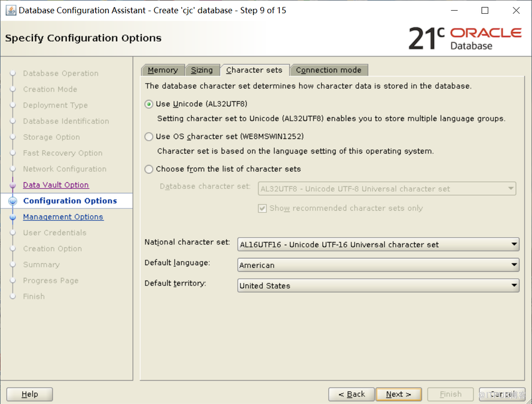
Task: Click the Progress Page step label
Action: click(x=51, y=280)
